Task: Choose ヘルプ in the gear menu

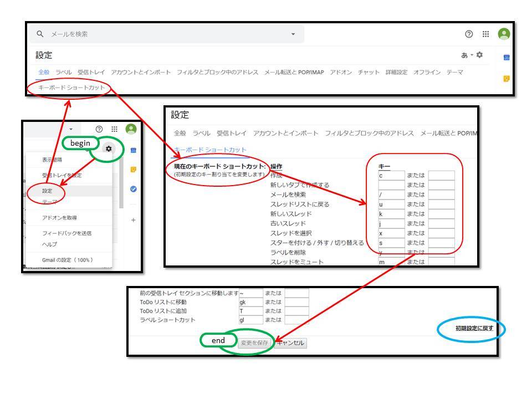Action: point(49,244)
